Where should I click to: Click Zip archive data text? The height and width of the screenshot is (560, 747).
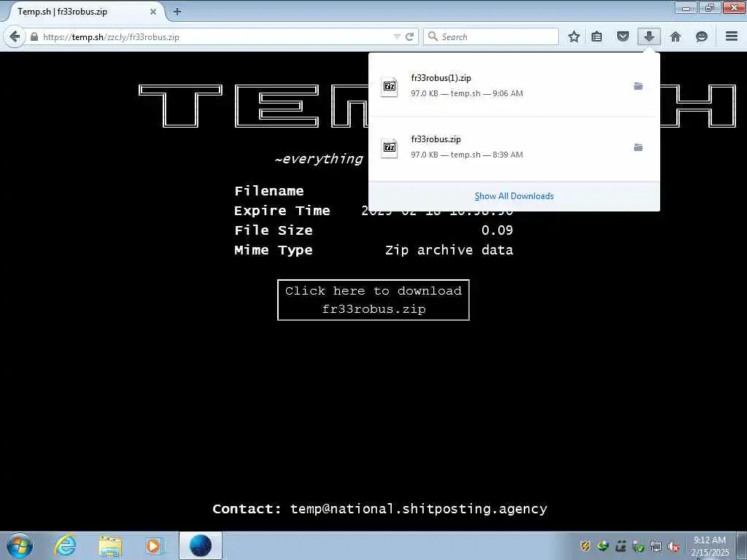click(449, 251)
